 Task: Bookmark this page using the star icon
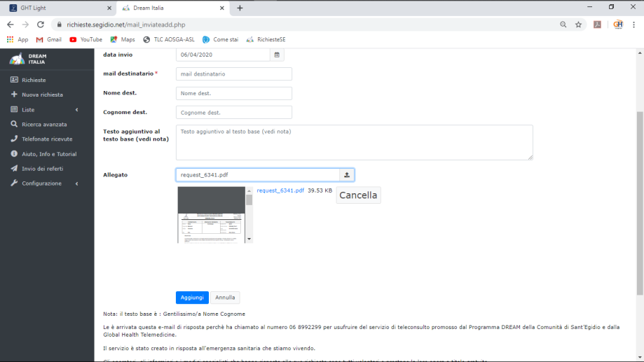pyautogui.click(x=578, y=25)
